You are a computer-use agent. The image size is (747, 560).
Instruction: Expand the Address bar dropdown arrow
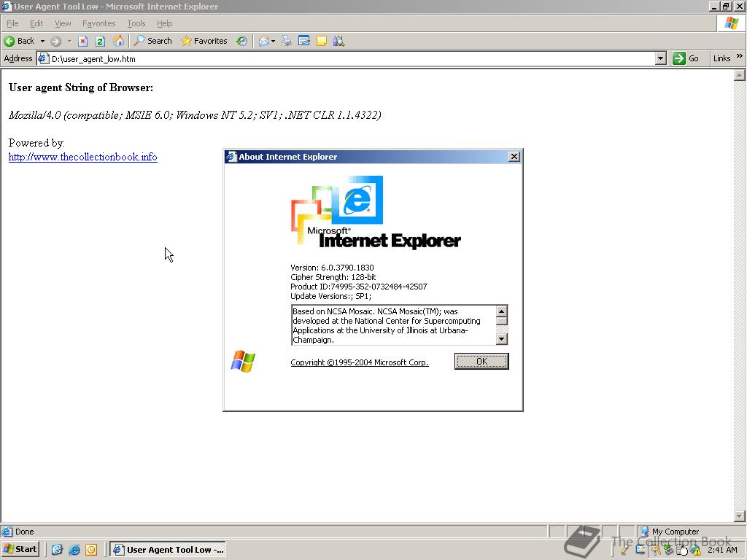[660, 58]
